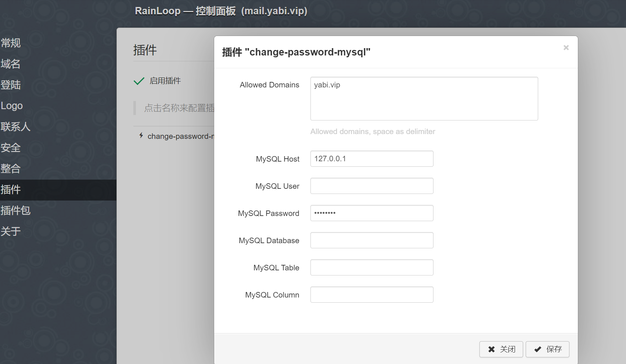This screenshot has height=364, width=626.
Task: Click the RainLoop 控制面板 header title
Action: (221, 11)
